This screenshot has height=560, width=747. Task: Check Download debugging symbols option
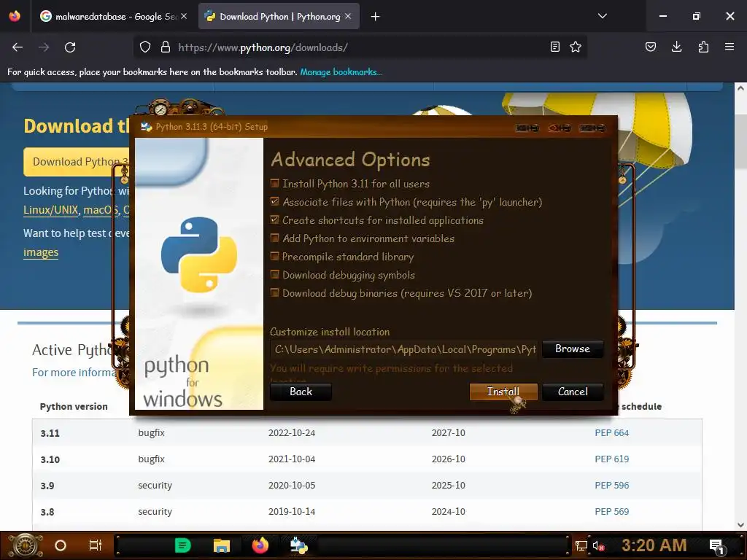click(275, 274)
